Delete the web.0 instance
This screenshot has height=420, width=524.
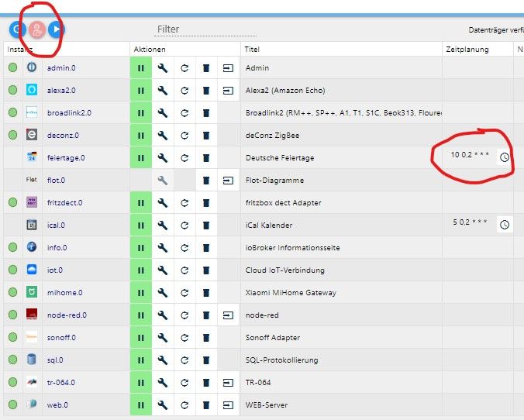(206, 405)
